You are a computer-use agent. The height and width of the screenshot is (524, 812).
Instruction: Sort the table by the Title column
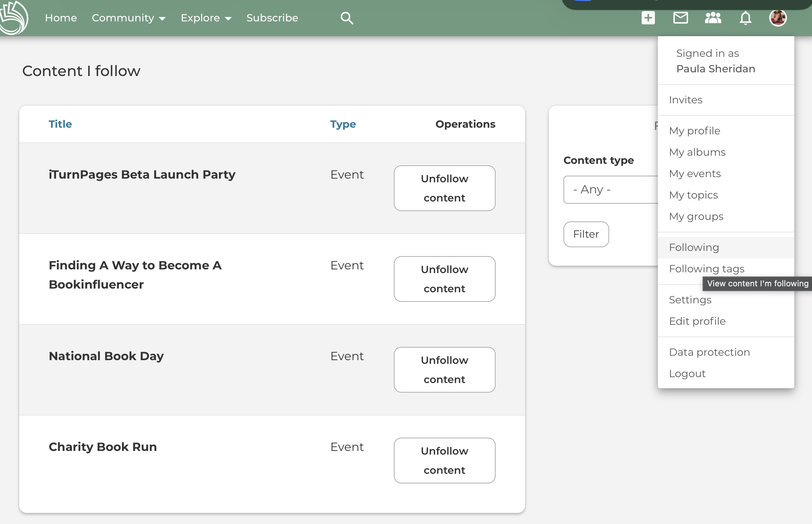(x=60, y=124)
